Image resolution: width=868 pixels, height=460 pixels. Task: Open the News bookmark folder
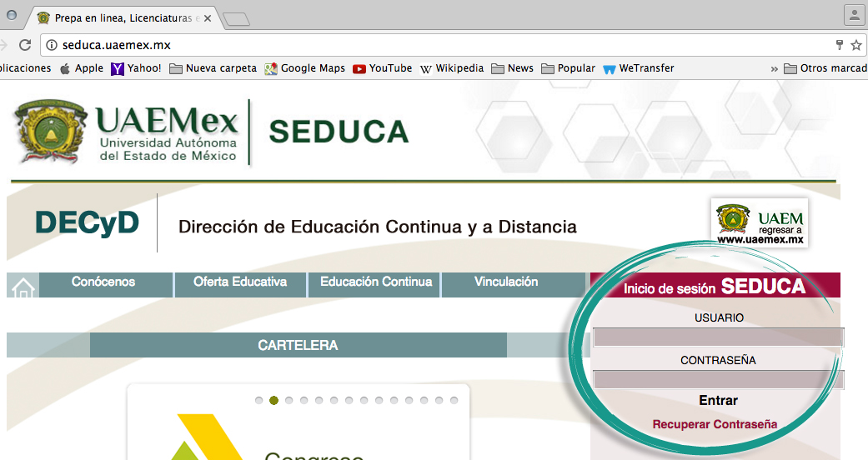(x=513, y=68)
